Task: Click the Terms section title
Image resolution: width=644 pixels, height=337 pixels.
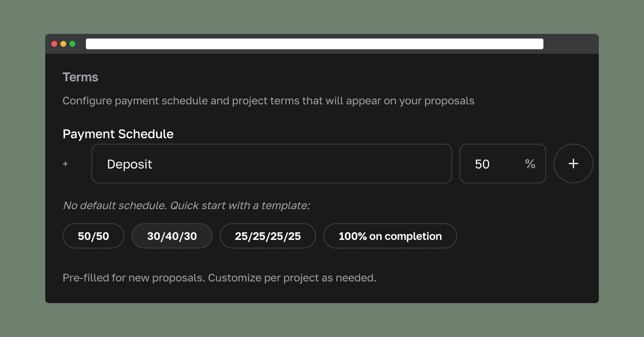Action: [80, 77]
